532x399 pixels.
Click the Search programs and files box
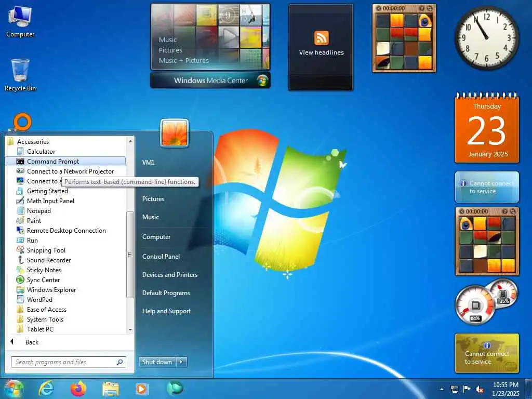(68, 362)
